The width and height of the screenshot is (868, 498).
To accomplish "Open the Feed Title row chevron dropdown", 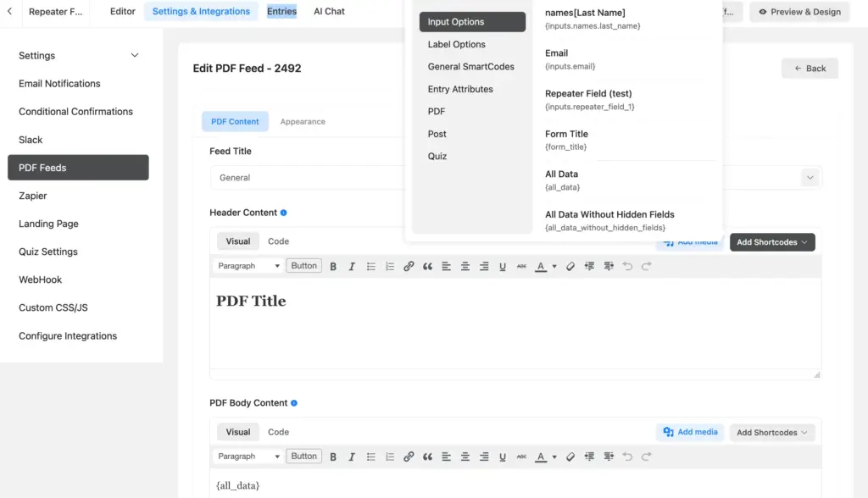I will (810, 178).
